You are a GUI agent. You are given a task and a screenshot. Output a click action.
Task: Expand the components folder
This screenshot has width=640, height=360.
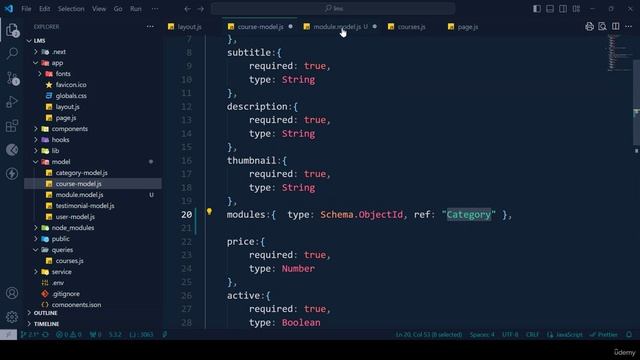pos(36,129)
